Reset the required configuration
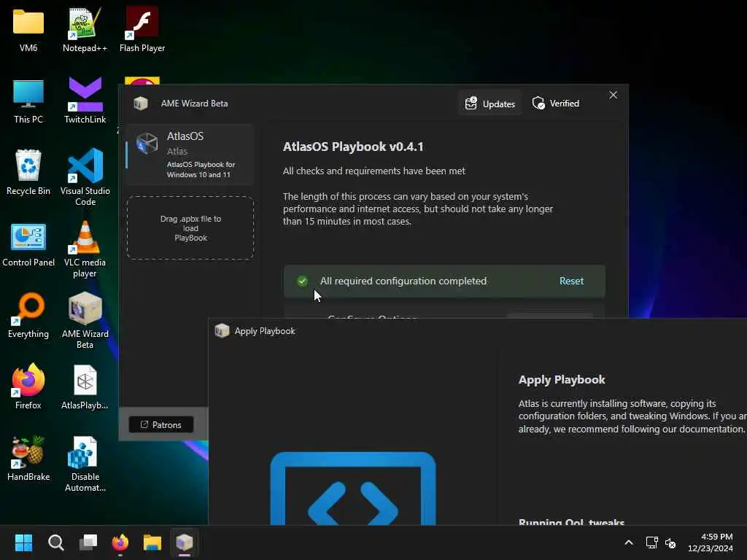The image size is (747, 560). (571, 281)
